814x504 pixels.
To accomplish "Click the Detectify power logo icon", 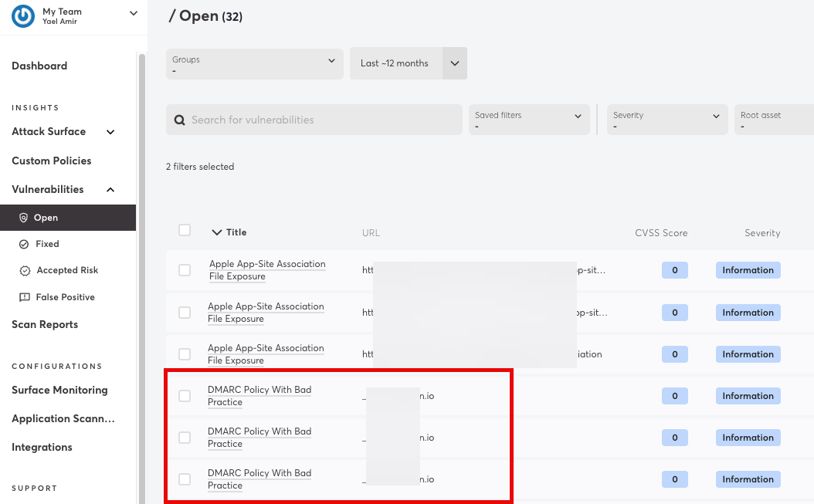I will pos(24,16).
